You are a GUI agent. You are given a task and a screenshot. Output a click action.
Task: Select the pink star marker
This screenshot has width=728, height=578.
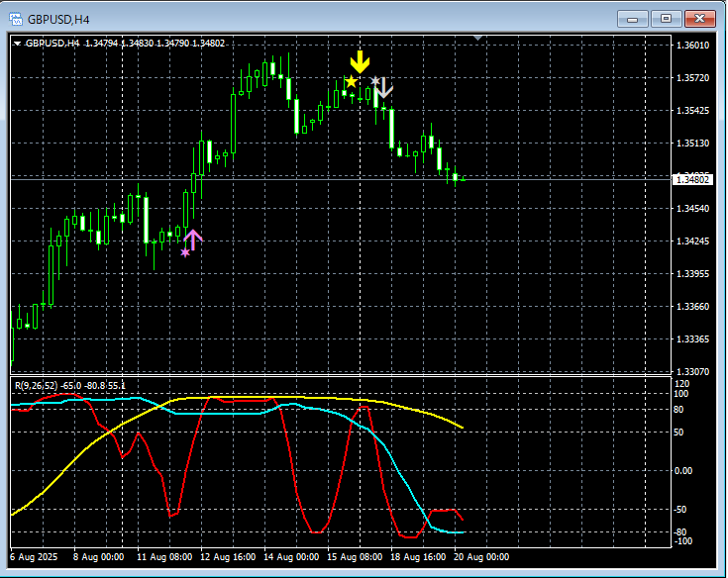pyautogui.click(x=185, y=253)
